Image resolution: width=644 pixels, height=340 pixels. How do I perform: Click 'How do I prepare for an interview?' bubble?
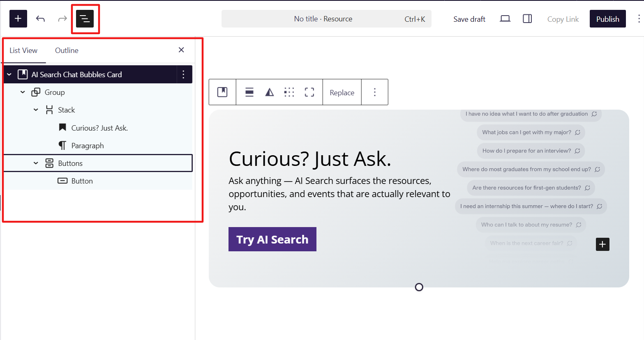coord(531,151)
